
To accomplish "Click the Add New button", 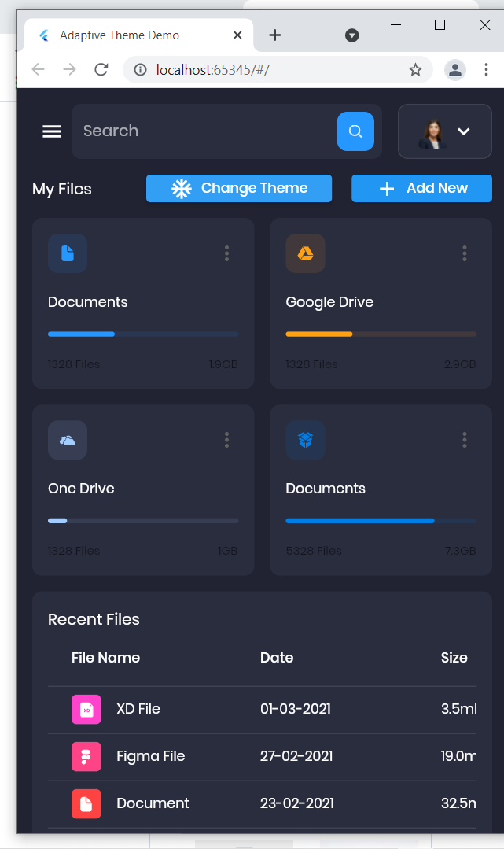I will pyautogui.click(x=421, y=188).
